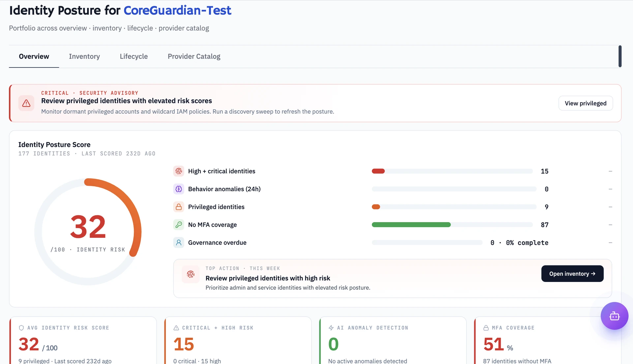Click the lightning icon on AI Anomaly Detection card
The width and height of the screenshot is (633, 364).
pyautogui.click(x=331, y=328)
